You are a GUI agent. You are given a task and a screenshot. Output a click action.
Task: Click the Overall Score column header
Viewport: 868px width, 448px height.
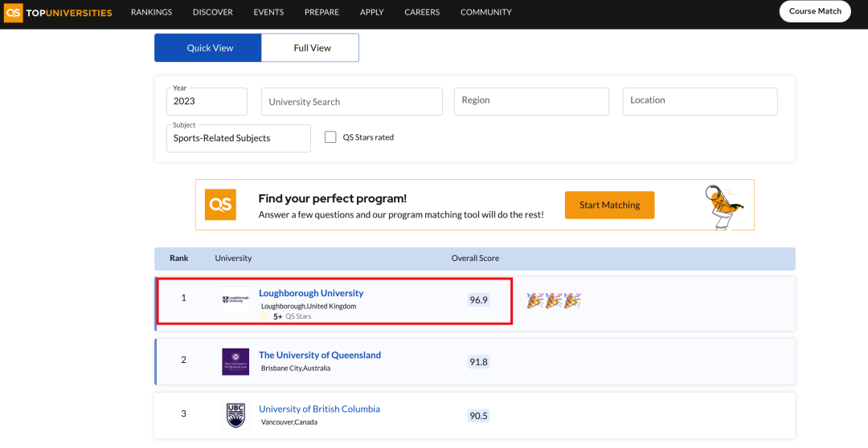click(475, 259)
